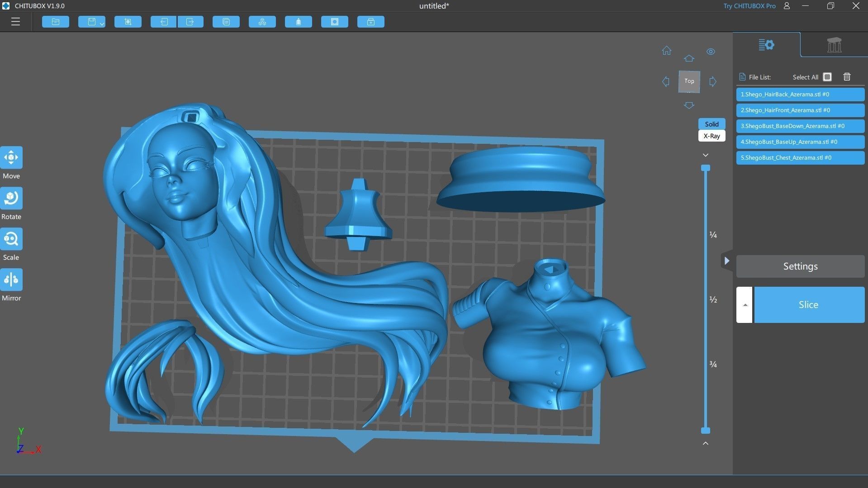Click the undo arrow icon
868x488 pixels.
click(164, 22)
